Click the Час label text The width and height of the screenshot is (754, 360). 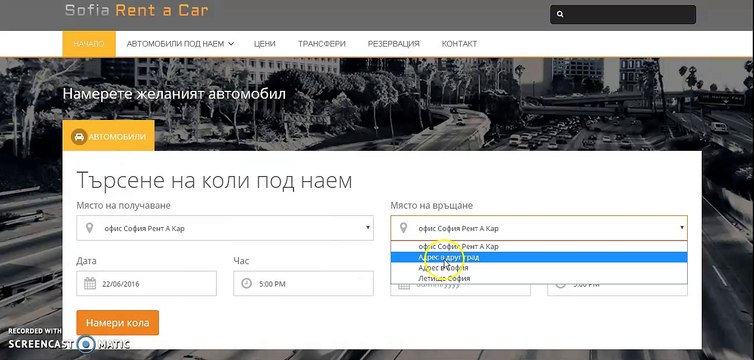241,261
